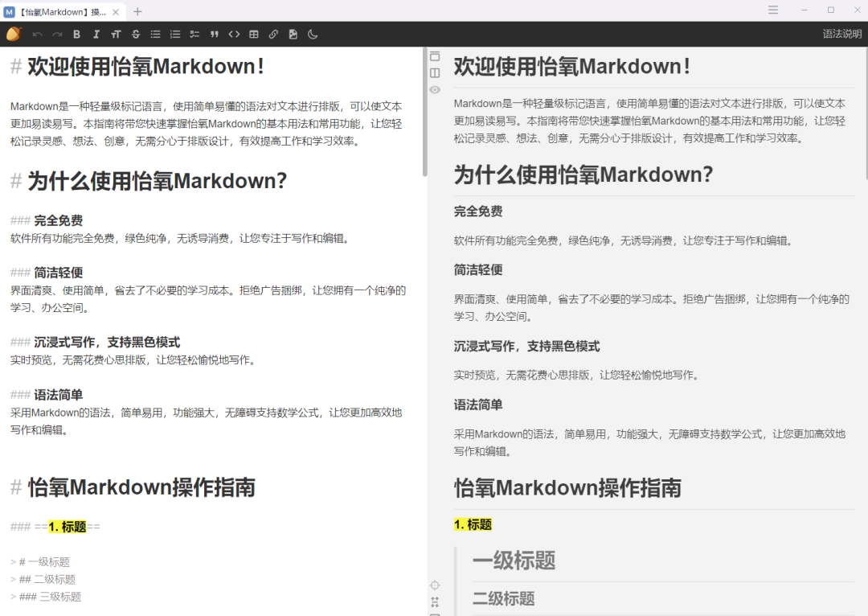Apply strikethrough formatting
The width and height of the screenshot is (868, 616).
[x=135, y=34]
